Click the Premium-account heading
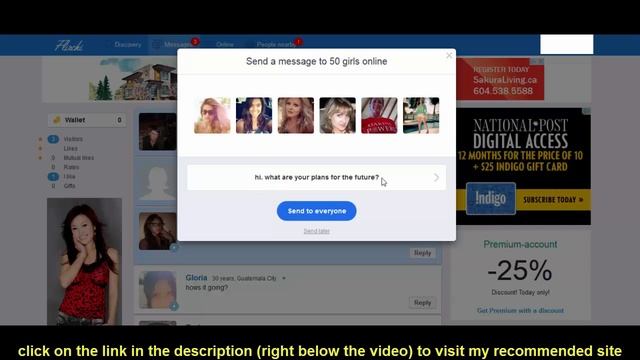 coord(520,244)
